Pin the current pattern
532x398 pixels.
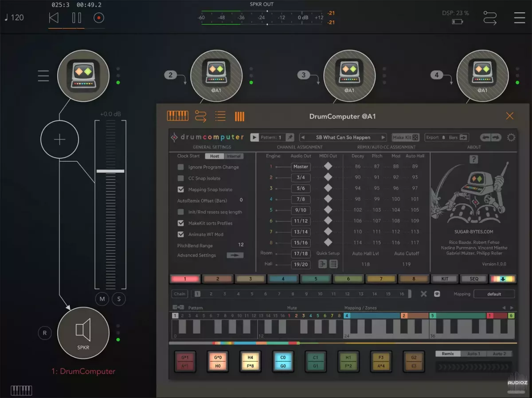click(x=289, y=137)
